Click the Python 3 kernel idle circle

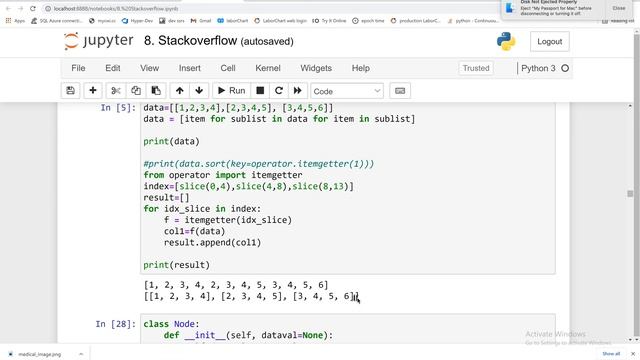tap(565, 69)
